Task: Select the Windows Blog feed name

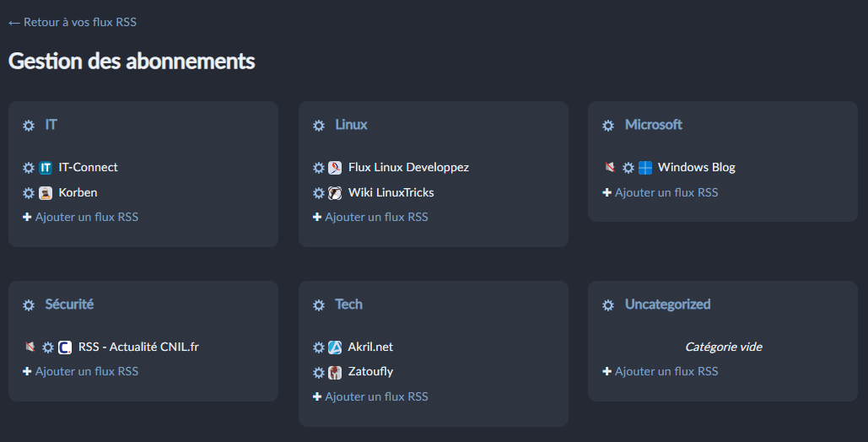Action: [x=697, y=167]
